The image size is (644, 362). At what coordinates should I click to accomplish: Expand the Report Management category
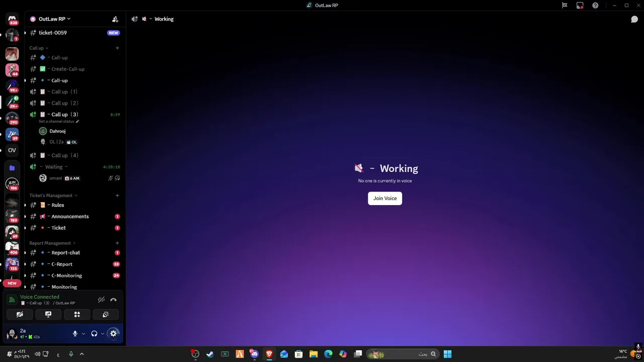52,243
